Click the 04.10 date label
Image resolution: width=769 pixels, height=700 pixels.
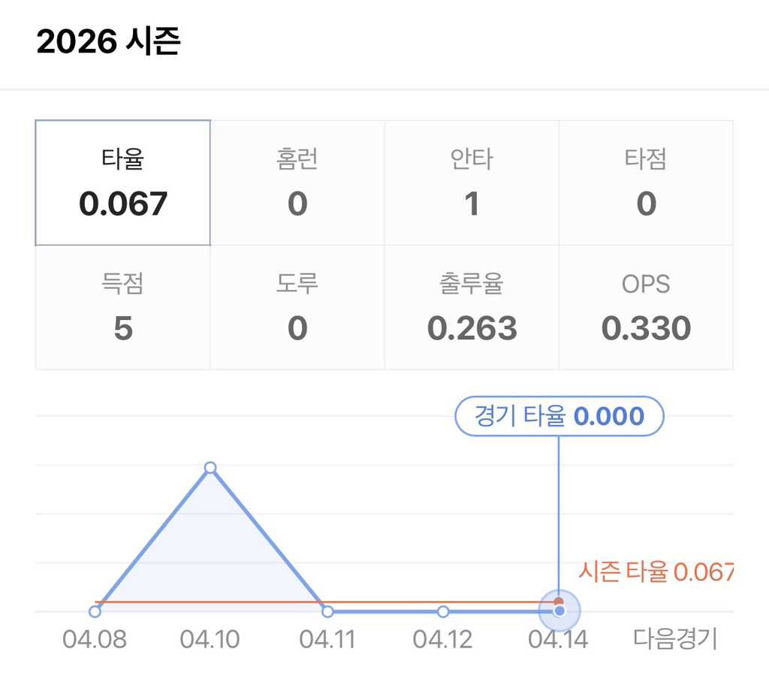(x=210, y=640)
